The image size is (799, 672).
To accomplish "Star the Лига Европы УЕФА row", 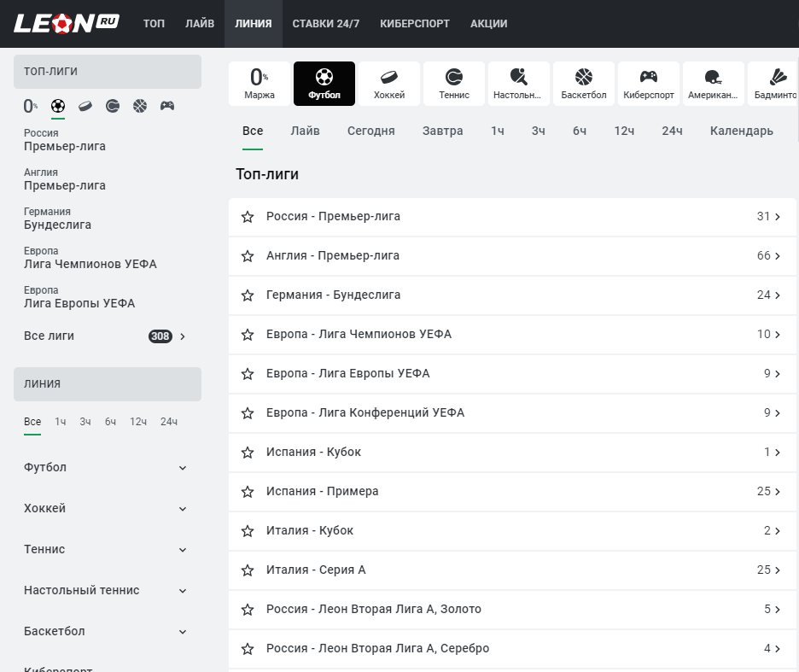I will 248,374.
